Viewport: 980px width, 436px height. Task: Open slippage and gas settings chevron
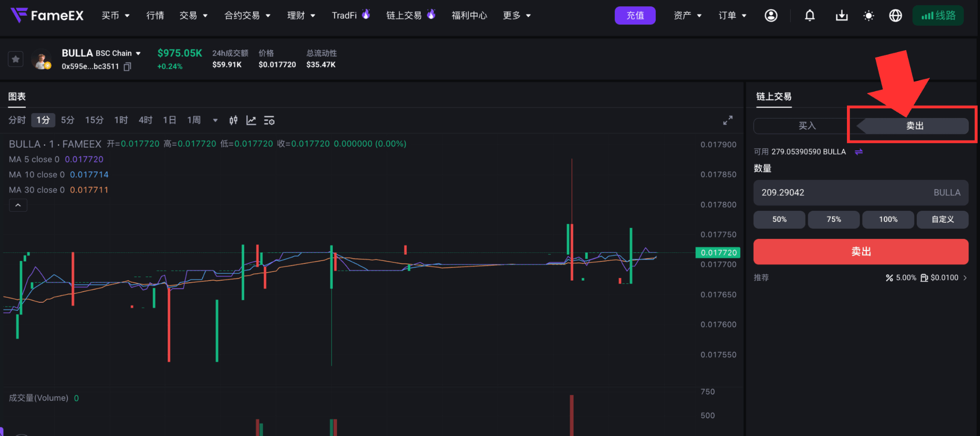point(965,278)
